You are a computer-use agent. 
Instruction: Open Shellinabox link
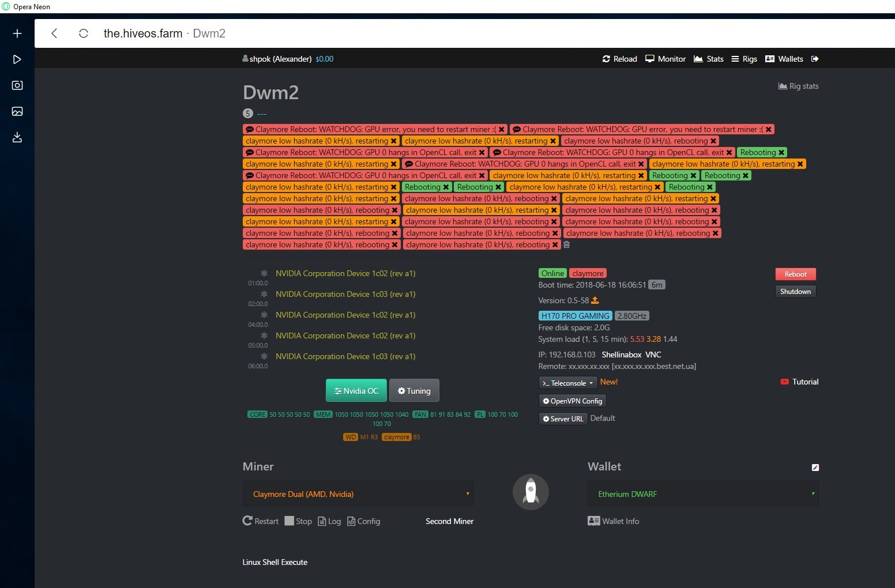pyautogui.click(x=622, y=355)
